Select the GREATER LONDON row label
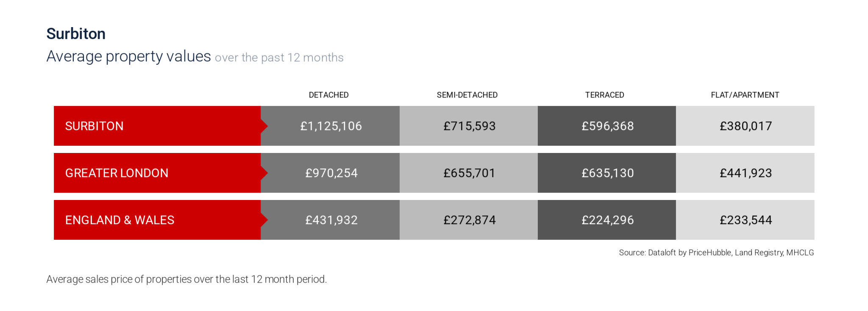868x311 pixels. coord(117,173)
